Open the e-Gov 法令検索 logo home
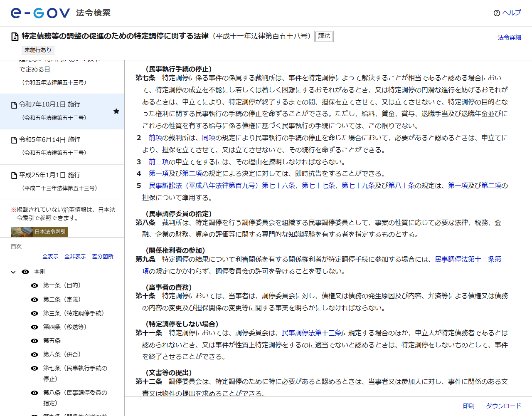This screenshot has width=532, height=416. (61, 13)
